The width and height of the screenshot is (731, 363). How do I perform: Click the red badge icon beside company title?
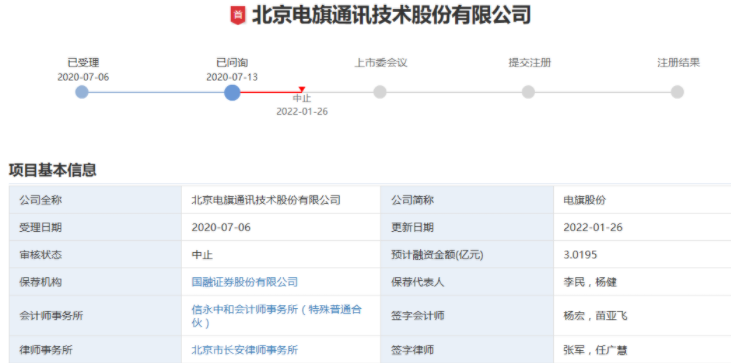(x=238, y=15)
